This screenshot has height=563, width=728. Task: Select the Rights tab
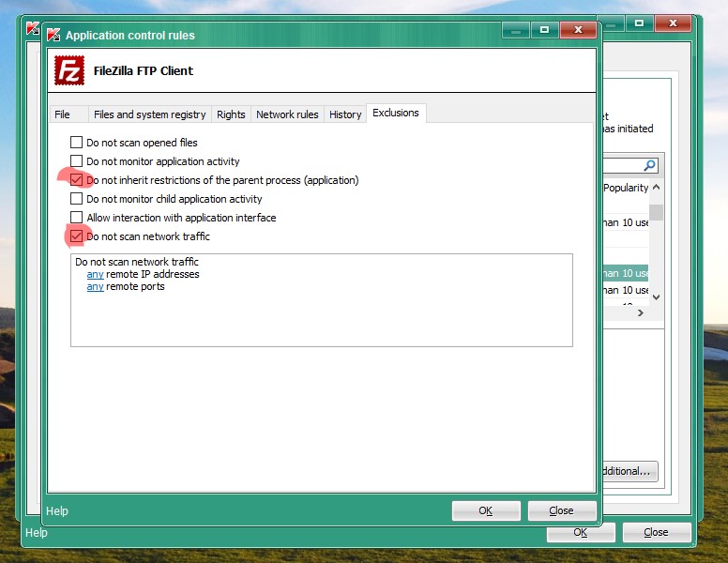tap(231, 114)
